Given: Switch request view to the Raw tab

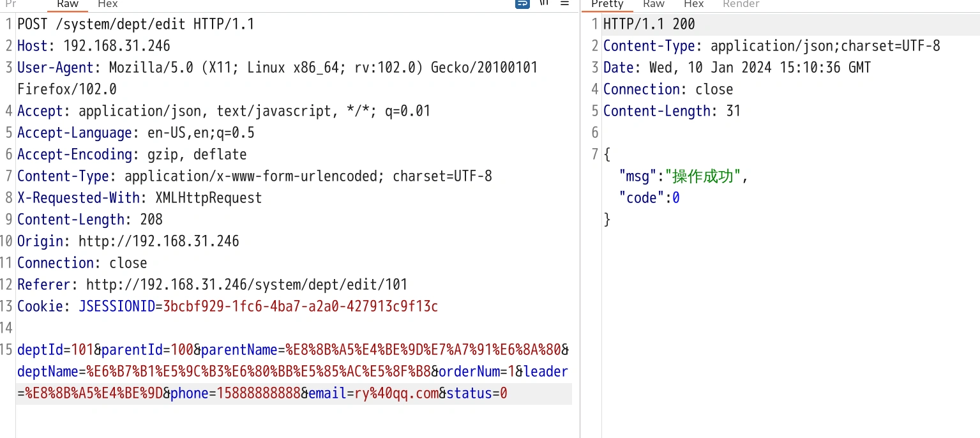Looking at the screenshot, I should coord(68,4).
